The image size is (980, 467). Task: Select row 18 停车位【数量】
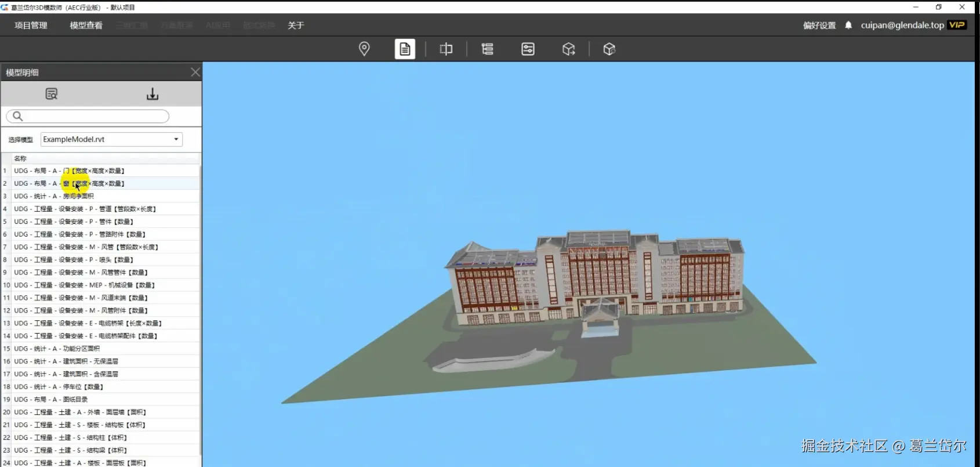coord(100,387)
